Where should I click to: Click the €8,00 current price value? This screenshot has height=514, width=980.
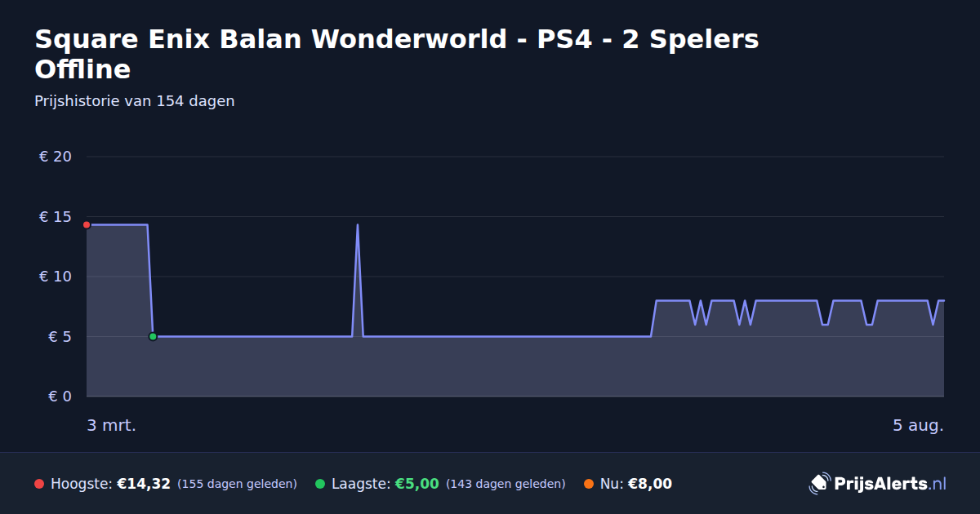click(650, 484)
